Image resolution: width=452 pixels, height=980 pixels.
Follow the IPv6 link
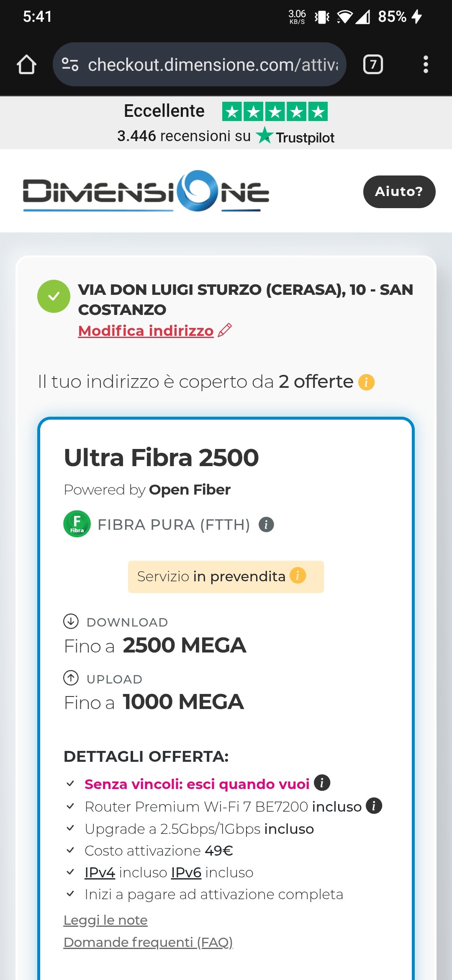186,872
